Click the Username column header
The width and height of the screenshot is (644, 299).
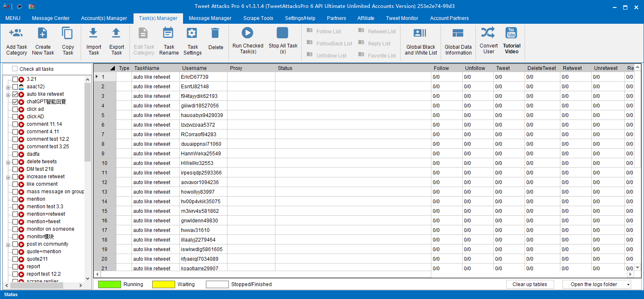click(203, 68)
